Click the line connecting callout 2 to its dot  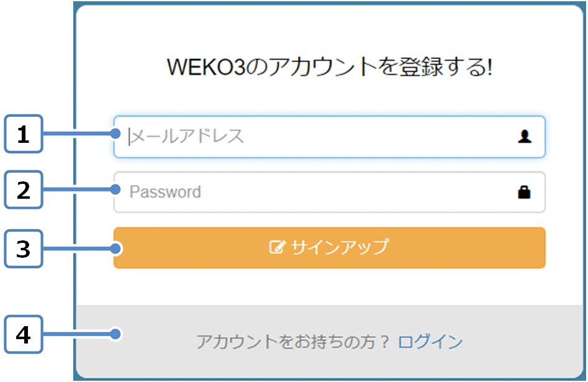point(78,189)
